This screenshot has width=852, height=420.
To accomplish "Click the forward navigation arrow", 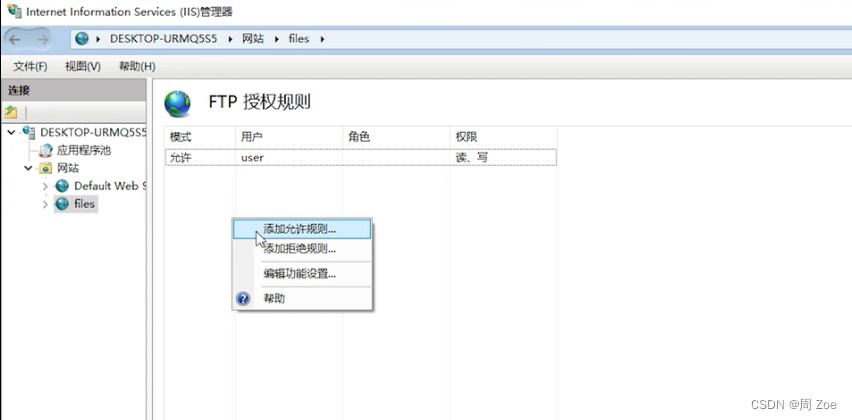I will click(42, 39).
